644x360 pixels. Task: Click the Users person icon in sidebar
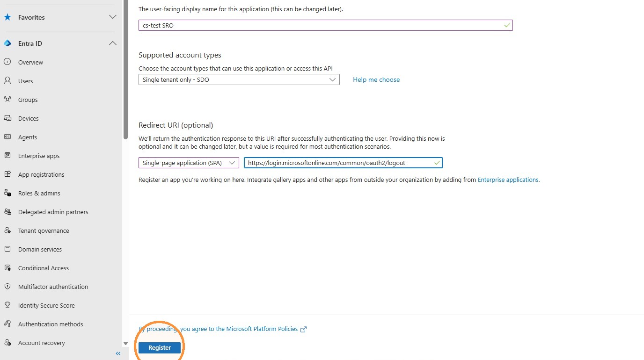tap(7, 81)
